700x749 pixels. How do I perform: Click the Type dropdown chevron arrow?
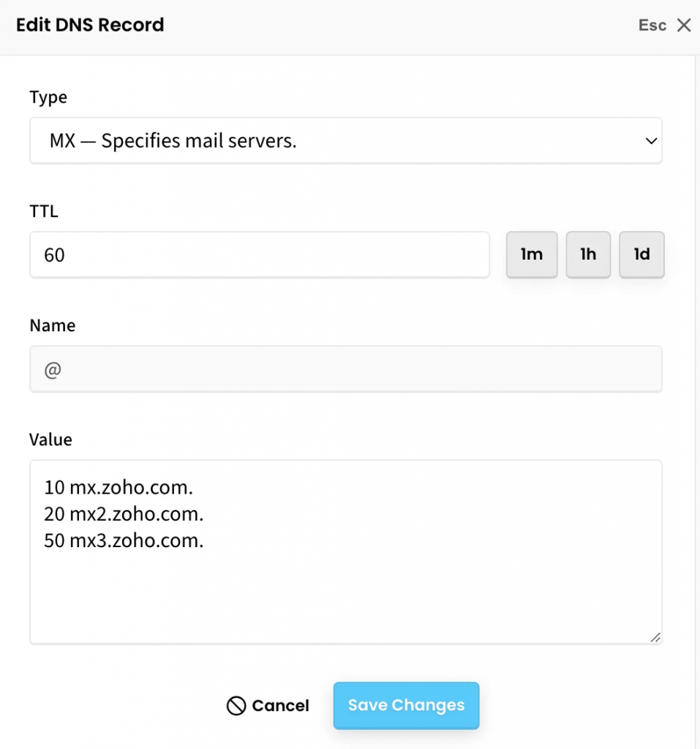(x=651, y=140)
